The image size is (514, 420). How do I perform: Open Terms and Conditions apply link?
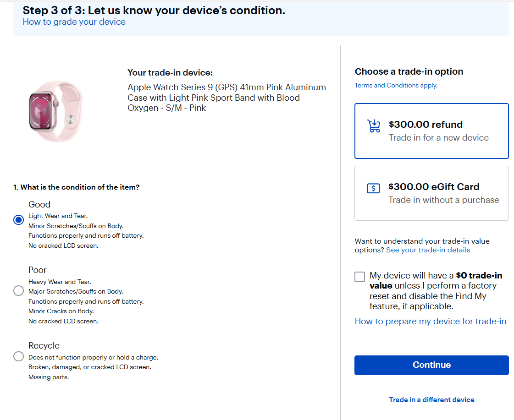click(396, 86)
